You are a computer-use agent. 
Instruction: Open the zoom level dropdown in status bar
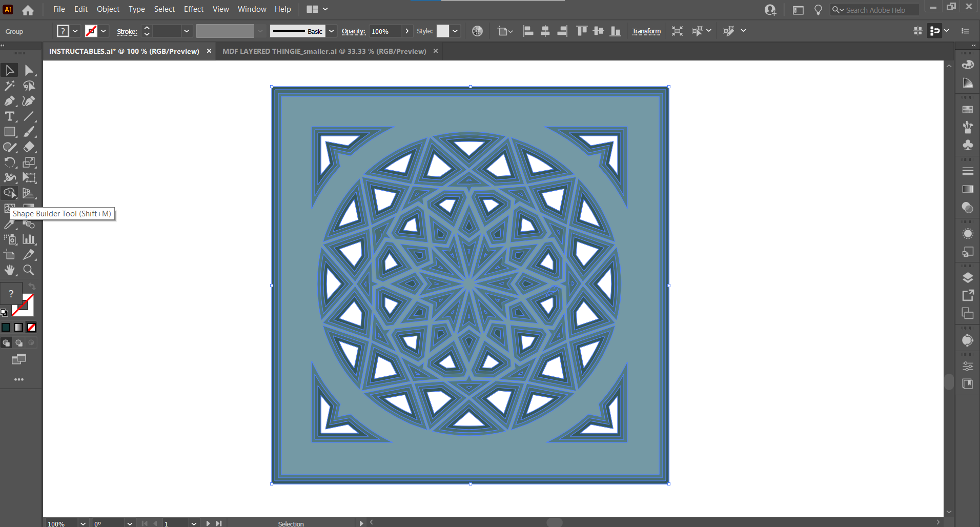pos(83,523)
